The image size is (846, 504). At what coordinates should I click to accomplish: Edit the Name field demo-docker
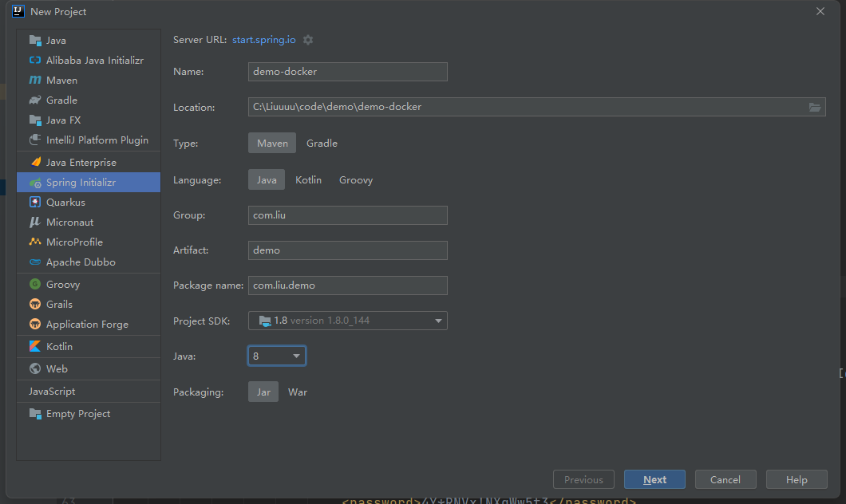(347, 72)
